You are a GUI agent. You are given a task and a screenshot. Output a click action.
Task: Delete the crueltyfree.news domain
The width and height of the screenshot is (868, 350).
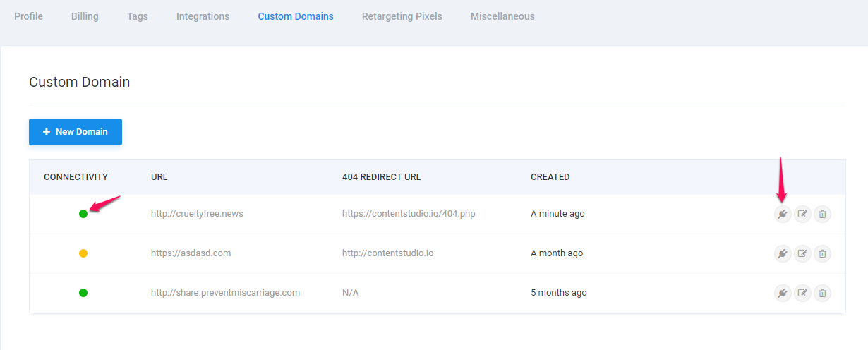coord(822,214)
